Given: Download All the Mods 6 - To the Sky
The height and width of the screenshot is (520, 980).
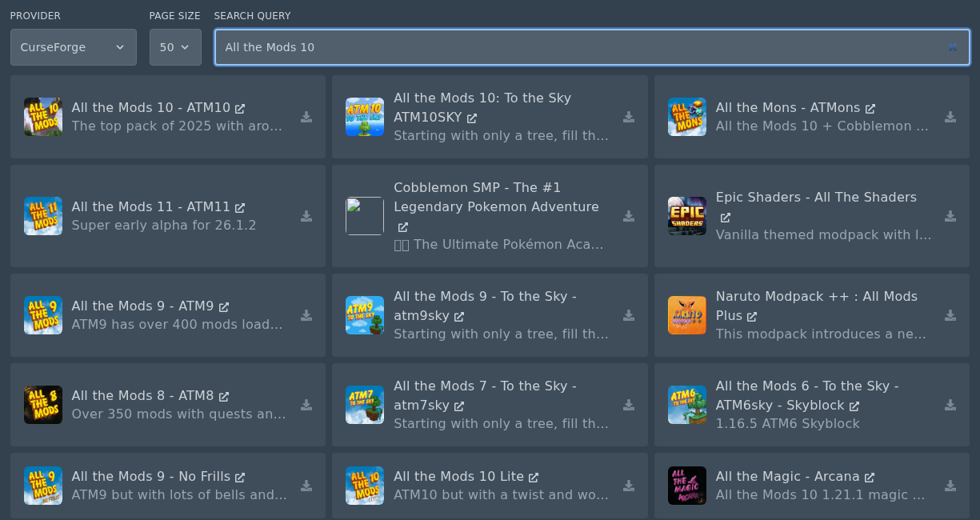Looking at the screenshot, I should [950, 405].
